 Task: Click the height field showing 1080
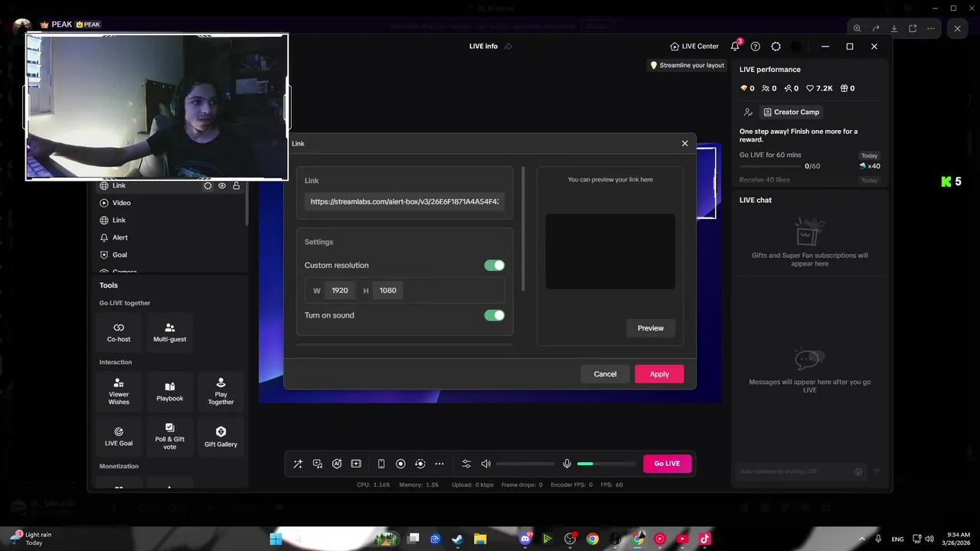(x=388, y=290)
